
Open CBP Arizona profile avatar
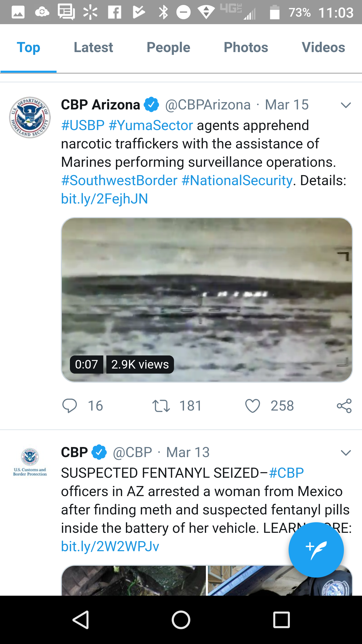(30, 117)
